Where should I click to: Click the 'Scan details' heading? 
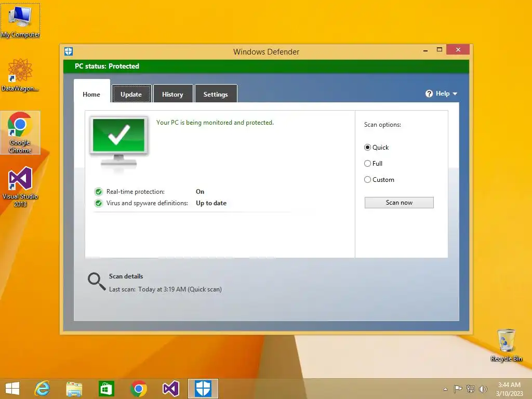tap(126, 276)
